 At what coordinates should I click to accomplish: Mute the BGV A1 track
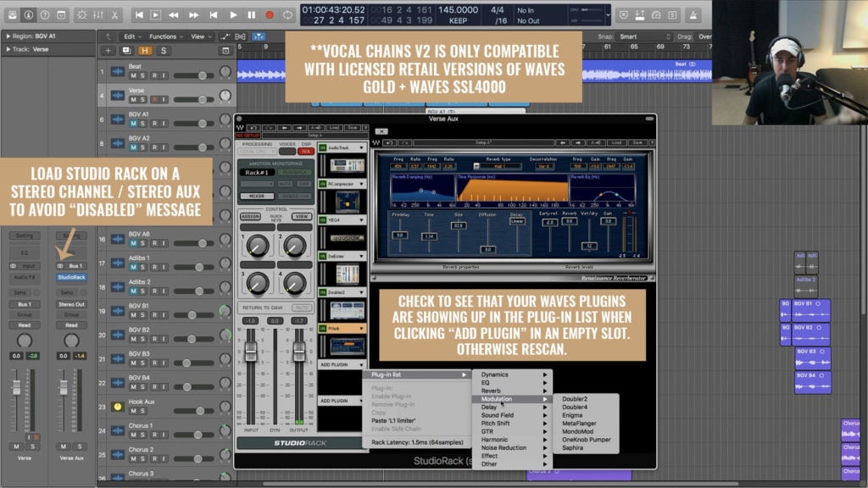pyautogui.click(x=133, y=124)
